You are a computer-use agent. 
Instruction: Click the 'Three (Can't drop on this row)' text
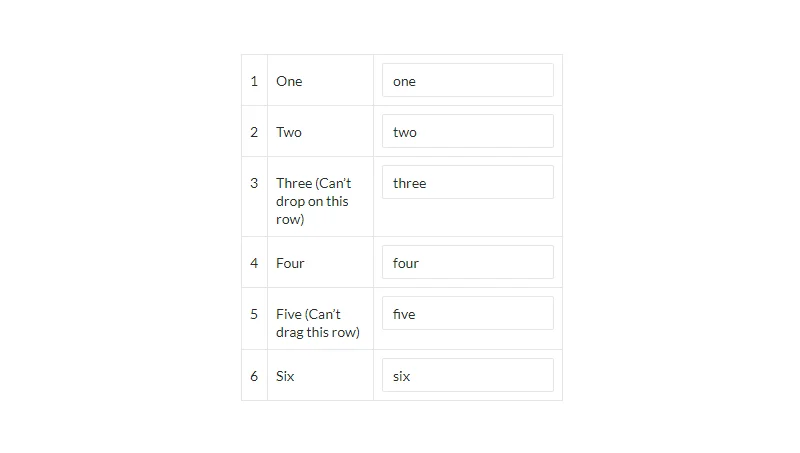click(x=313, y=201)
